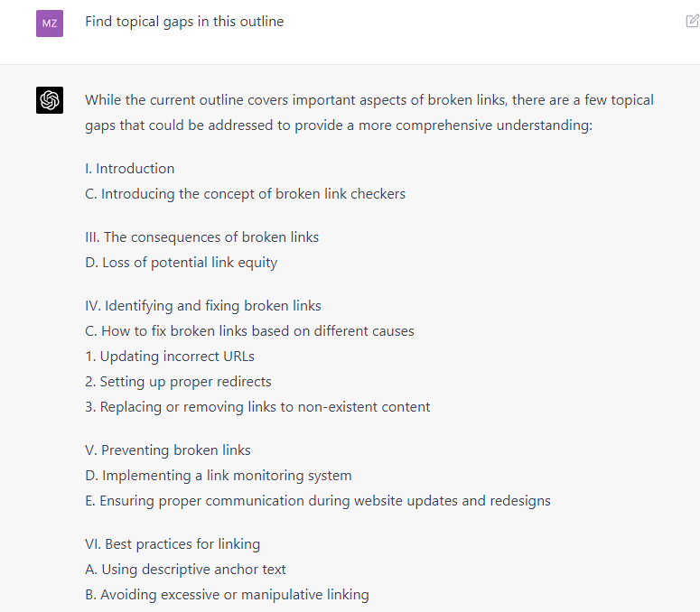Click the purple MZ user avatar
700x612 pixels.
coord(50,23)
